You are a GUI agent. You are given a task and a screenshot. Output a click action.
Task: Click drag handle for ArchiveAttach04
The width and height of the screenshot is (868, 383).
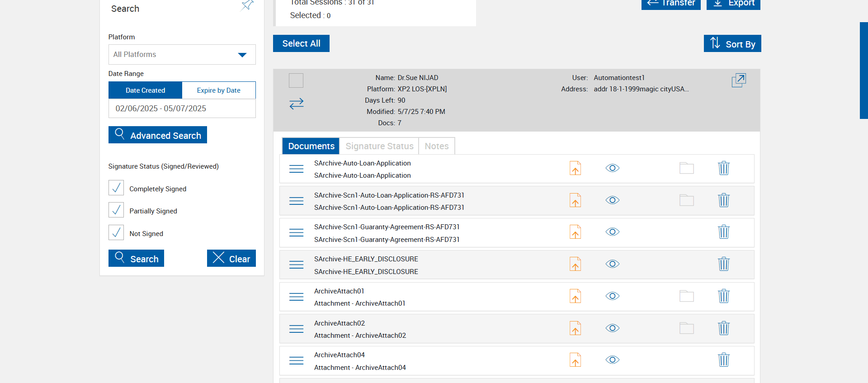point(297,360)
